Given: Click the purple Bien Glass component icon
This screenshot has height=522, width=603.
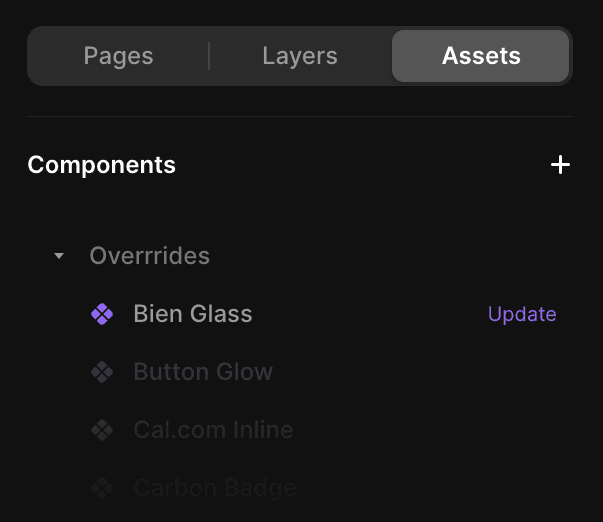Looking at the screenshot, I should (102, 314).
